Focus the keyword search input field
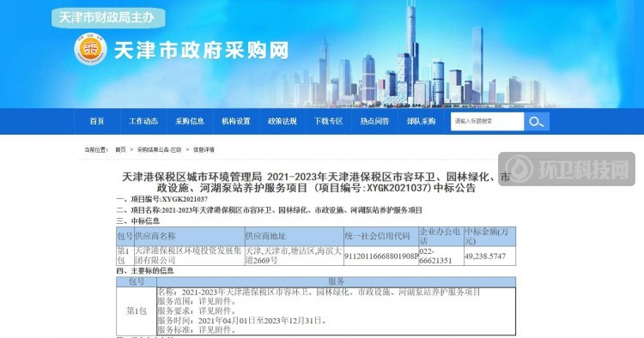This screenshot has width=644, height=338. [x=488, y=122]
